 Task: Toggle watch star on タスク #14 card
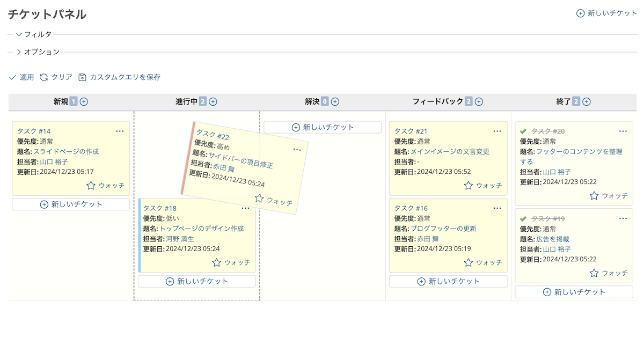point(91,185)
